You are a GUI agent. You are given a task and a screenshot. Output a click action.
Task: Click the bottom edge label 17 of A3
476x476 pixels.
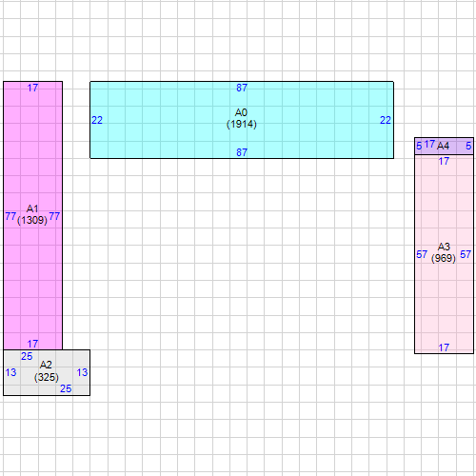(x=444, y=347)
